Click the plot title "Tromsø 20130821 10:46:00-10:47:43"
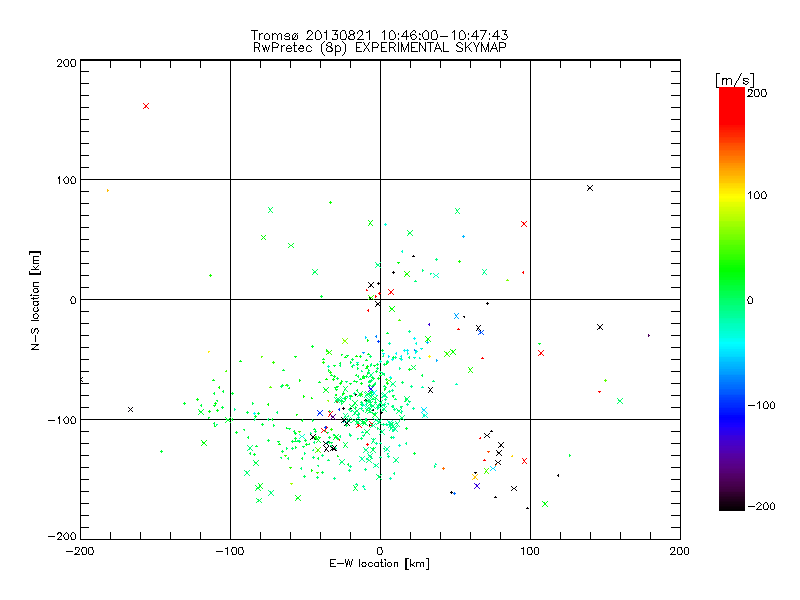The width and height of the screenshot is (800, 600). pyautogui.click(x=379, y=35)
